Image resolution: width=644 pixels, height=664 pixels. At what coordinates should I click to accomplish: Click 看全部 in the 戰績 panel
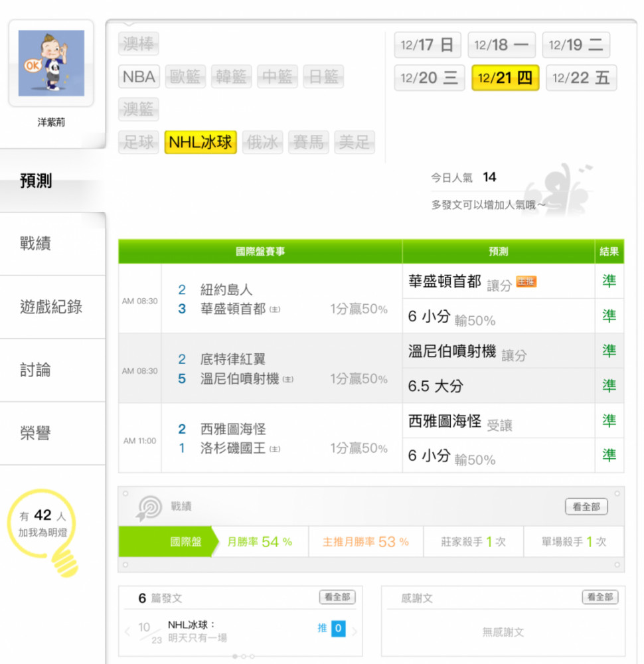tap(586, 507)
